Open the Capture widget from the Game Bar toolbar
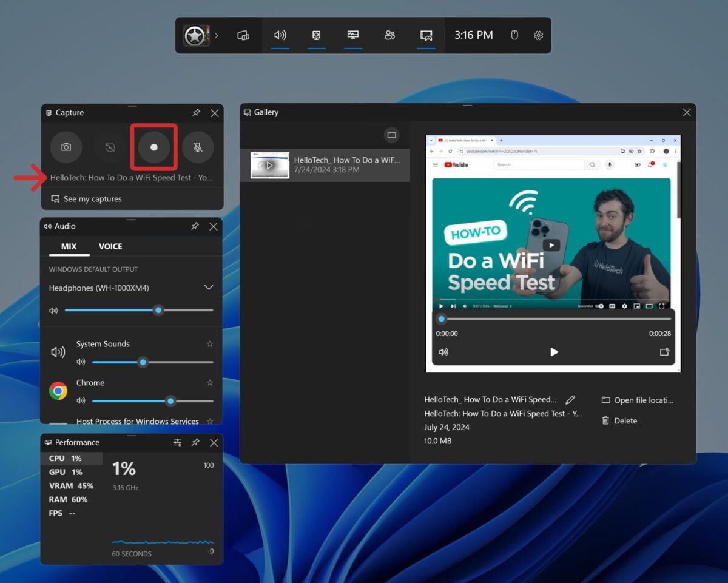The height and width of the screenshot is (583, 728). 316,35
